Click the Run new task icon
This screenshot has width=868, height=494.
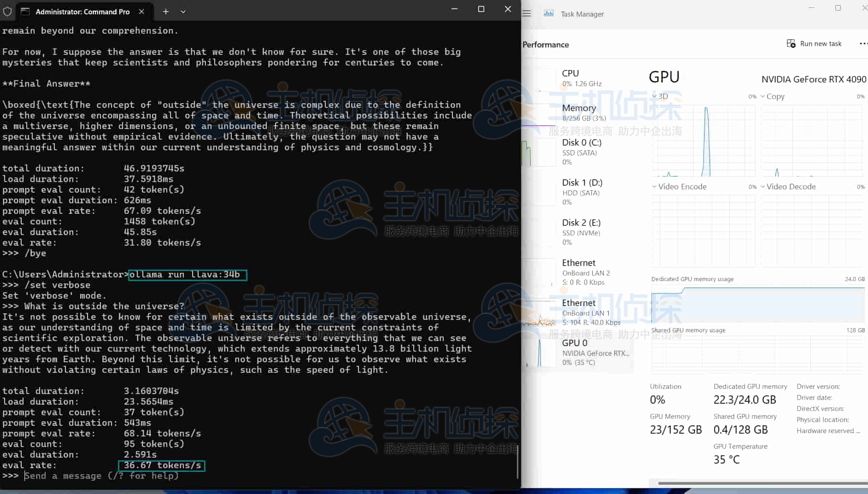tap(791, 43)
